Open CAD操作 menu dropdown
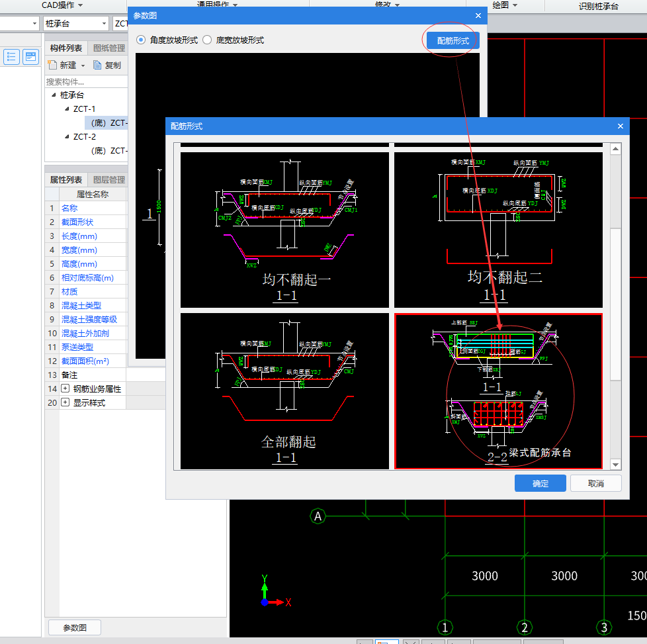This screenshot has width=647, height=644. (x=62, y=5)
